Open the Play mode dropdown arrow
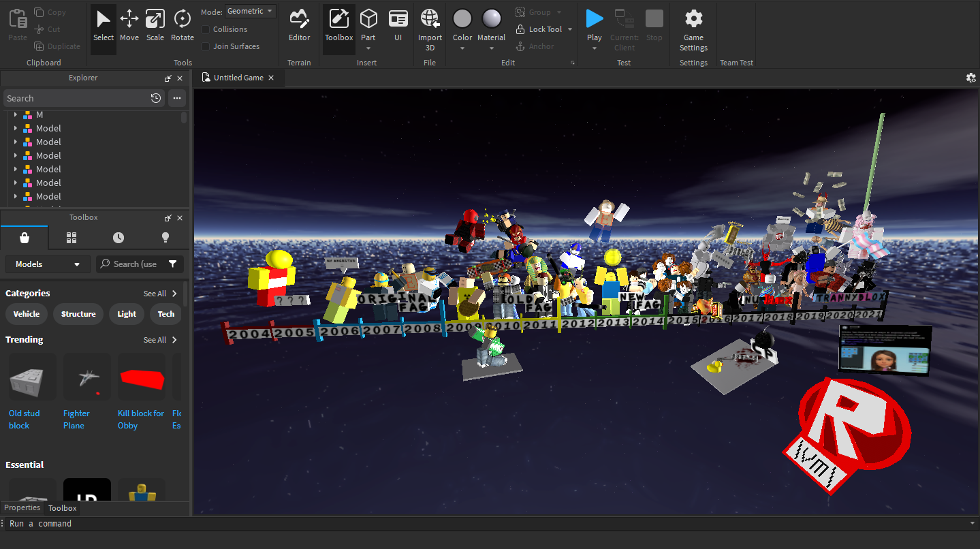This screenshot has height=549, width=980. [595, 48]
